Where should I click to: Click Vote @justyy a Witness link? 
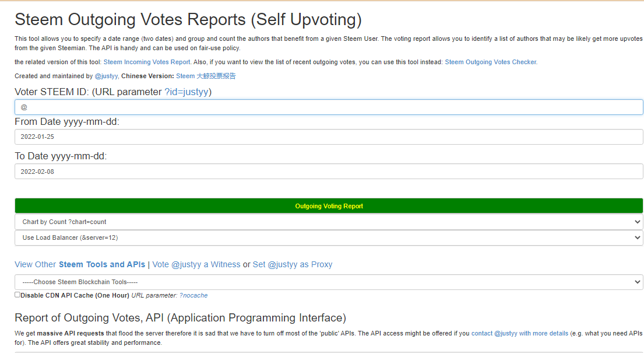[x=196, y=264]
